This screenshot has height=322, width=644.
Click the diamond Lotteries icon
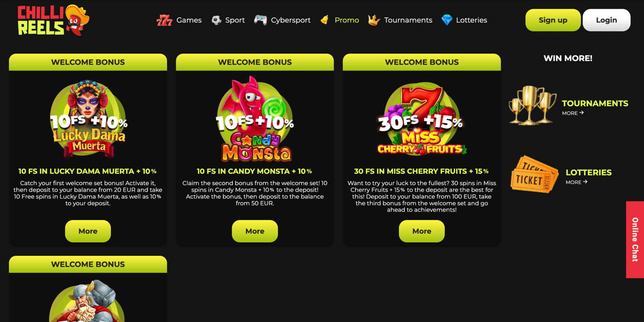(x=447, y=20)
